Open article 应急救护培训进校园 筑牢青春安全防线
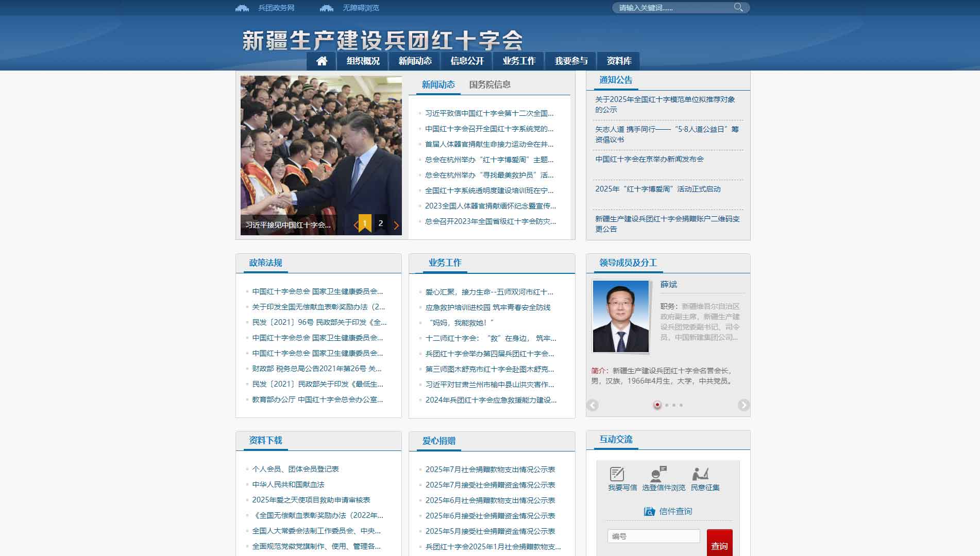 pos(488,307)
